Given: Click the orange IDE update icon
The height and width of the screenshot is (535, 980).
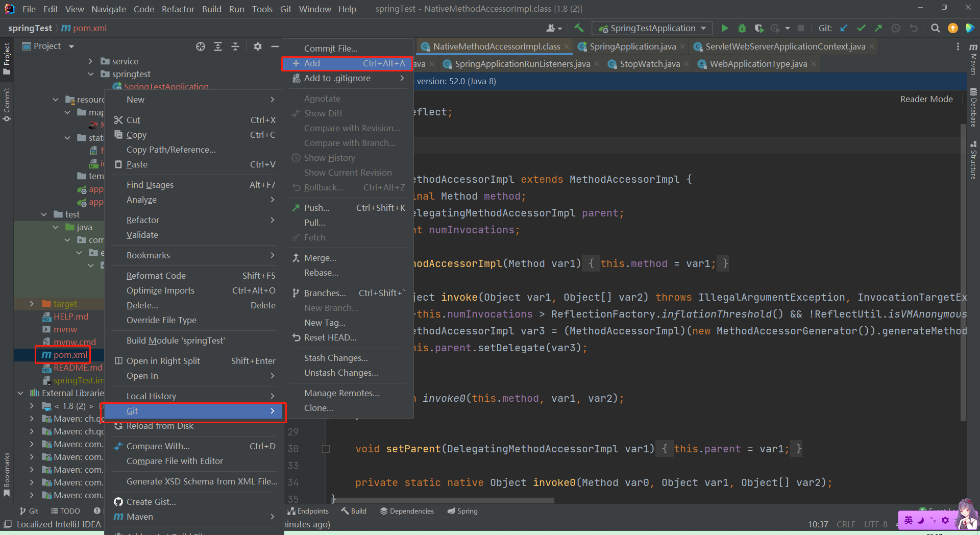Looking at the screenshot, I should 953,28.
